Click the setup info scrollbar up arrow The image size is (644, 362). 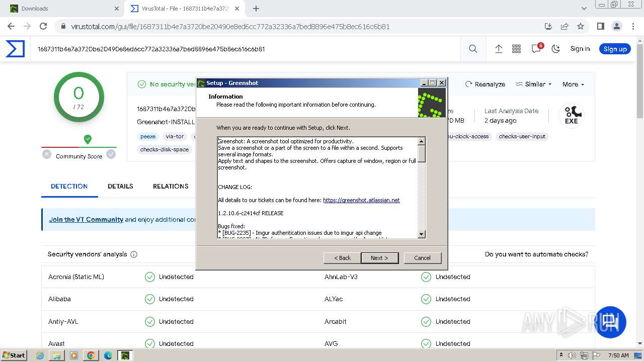(422, 141)
